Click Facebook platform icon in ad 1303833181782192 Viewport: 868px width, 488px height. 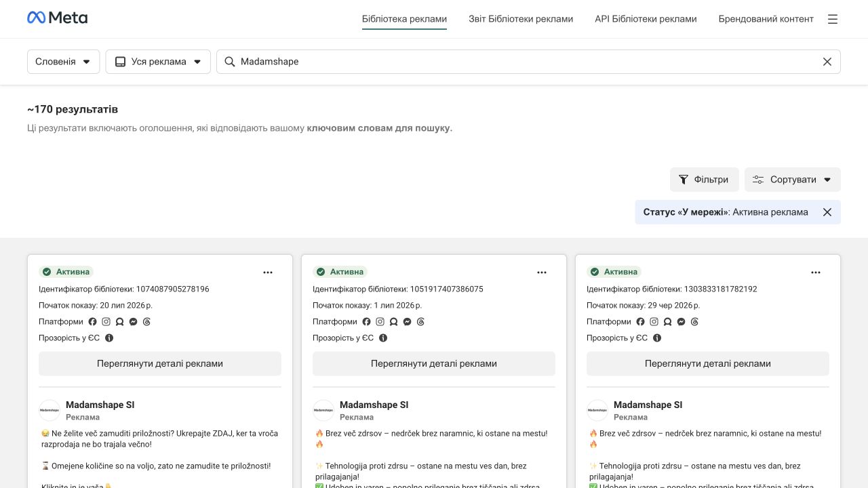[x=641, y=322]
